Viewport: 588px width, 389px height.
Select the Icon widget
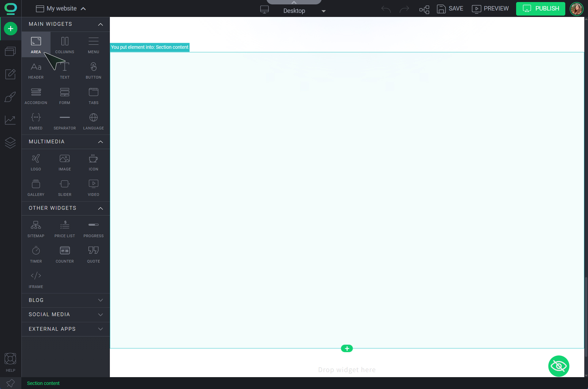point(94,162)
